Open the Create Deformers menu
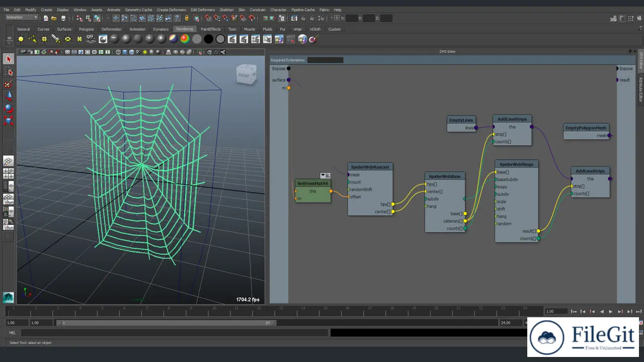This screenshot has width=644, height=362. pyautogui.click(x=172, y=10)
